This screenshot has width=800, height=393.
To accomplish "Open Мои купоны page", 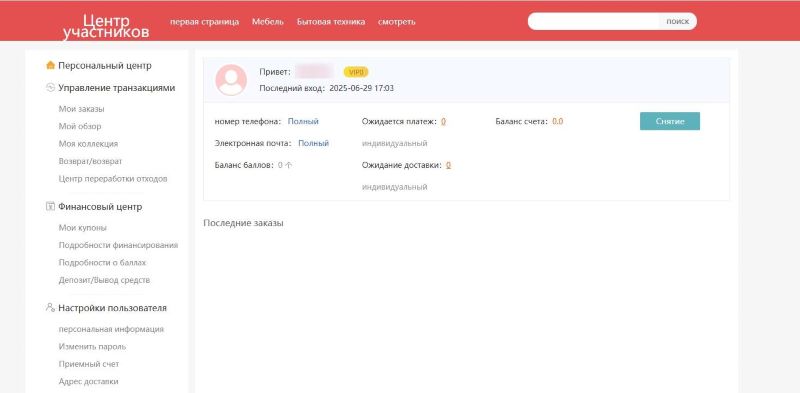I will (83, 228).
